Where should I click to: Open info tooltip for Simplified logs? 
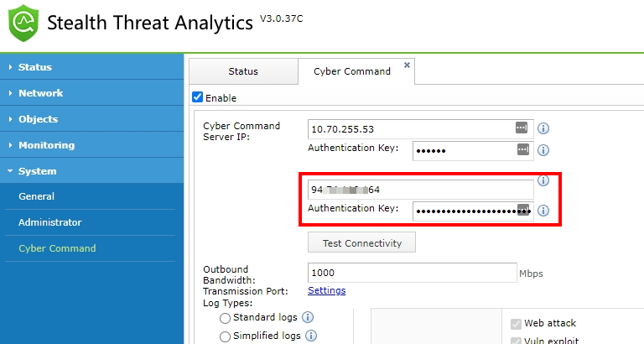(x=311, y=336)
